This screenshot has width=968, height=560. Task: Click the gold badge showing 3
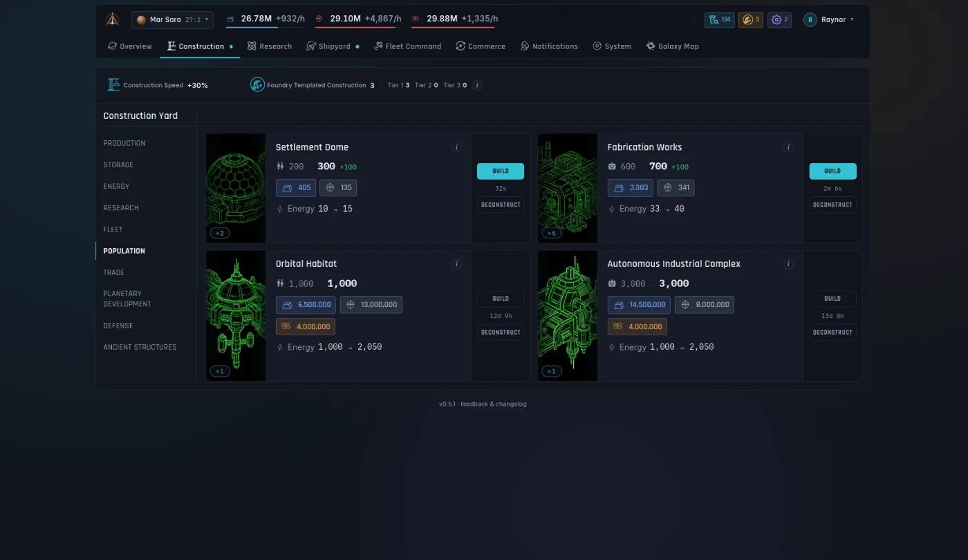pos(751,19)
